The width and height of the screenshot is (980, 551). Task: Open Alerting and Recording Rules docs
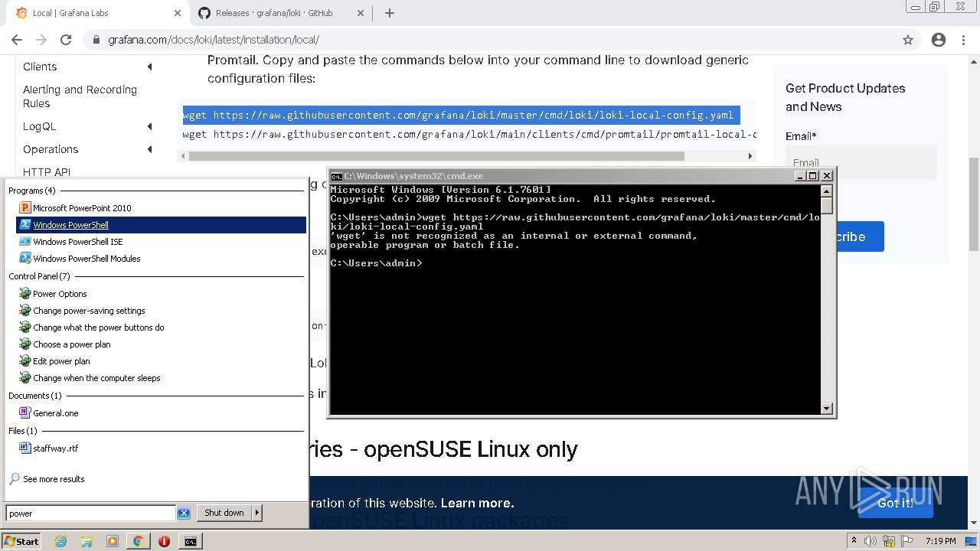[80, 96]
